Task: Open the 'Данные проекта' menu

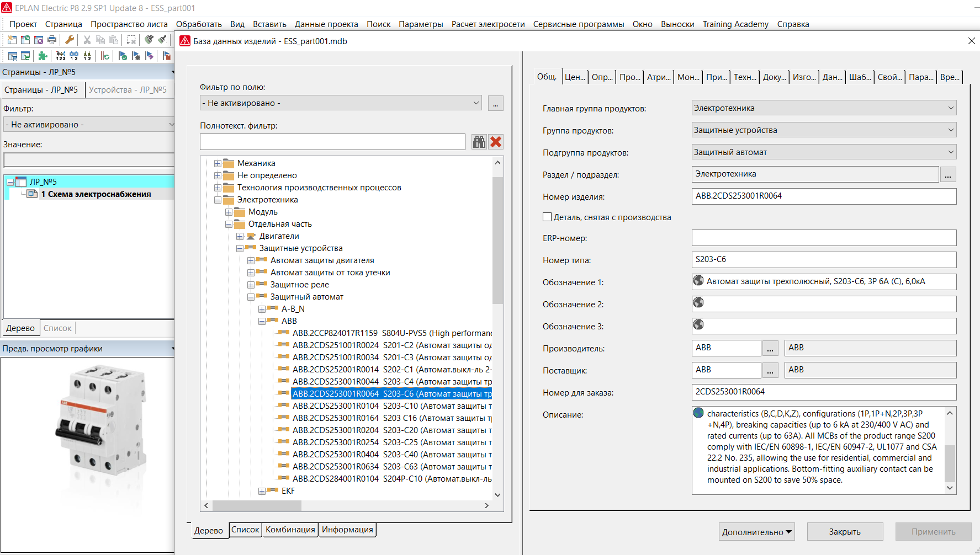Action: tap(326, 24)
